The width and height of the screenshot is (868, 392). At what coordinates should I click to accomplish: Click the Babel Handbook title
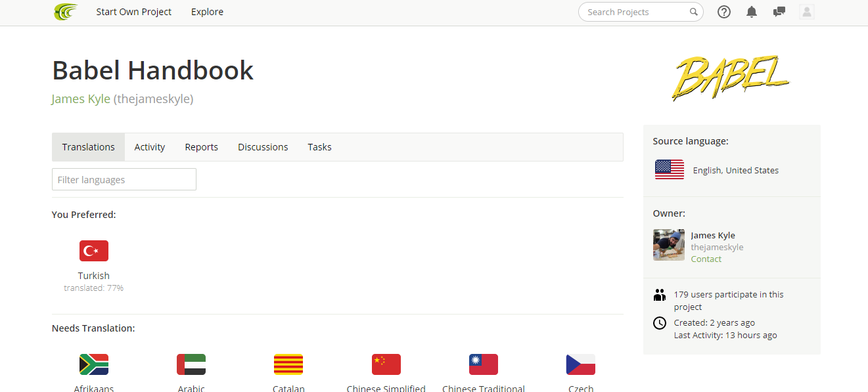(153, 70)
